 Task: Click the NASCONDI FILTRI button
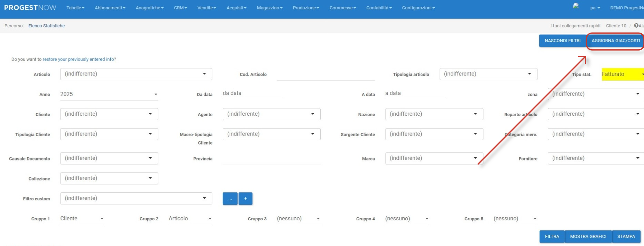[562, 41]
